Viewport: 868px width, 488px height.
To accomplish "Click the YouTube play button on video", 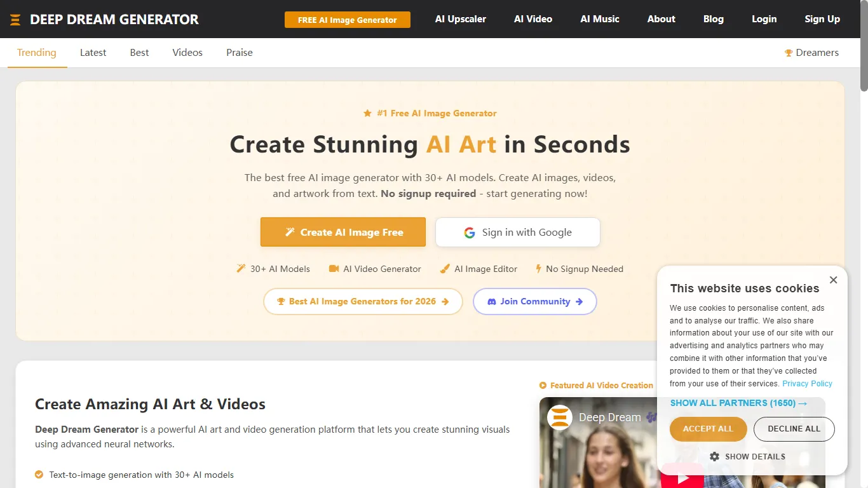I will click(x=682, y=477).
